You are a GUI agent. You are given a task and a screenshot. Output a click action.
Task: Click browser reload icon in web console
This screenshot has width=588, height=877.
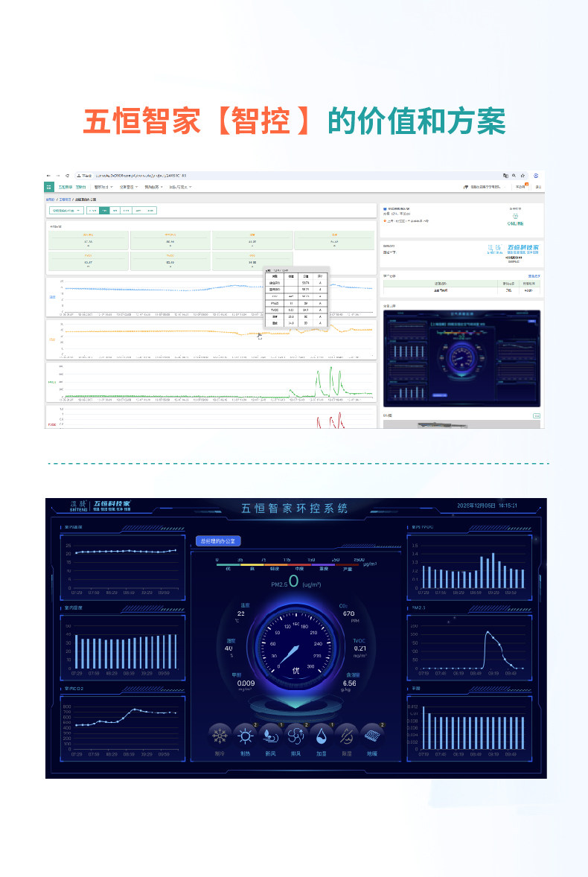67,176
